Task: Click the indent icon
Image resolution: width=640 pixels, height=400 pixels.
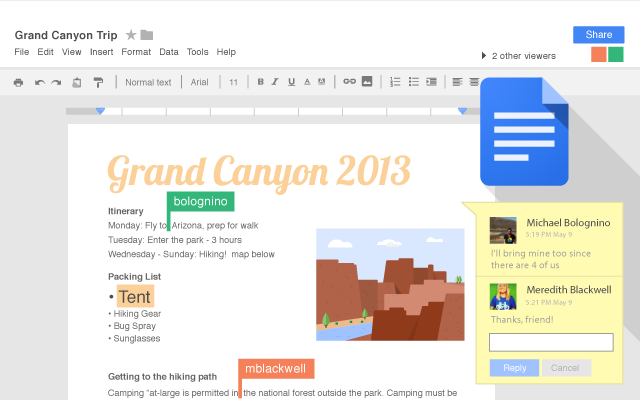Action: point(431,82)
